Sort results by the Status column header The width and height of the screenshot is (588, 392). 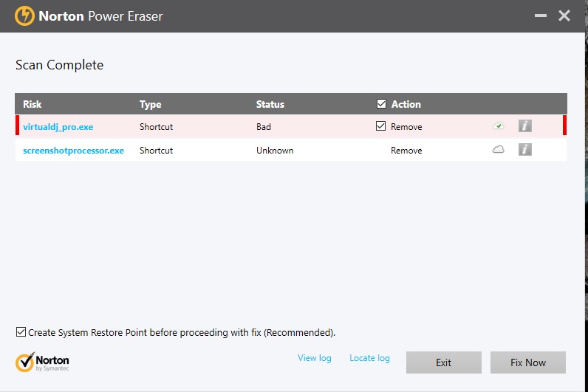pos(270,104)
